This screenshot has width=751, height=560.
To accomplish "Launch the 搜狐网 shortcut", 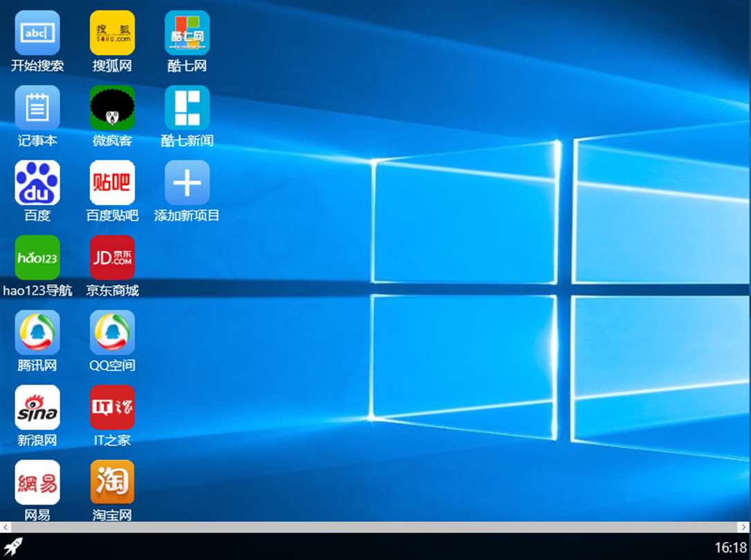I will 112,33.
